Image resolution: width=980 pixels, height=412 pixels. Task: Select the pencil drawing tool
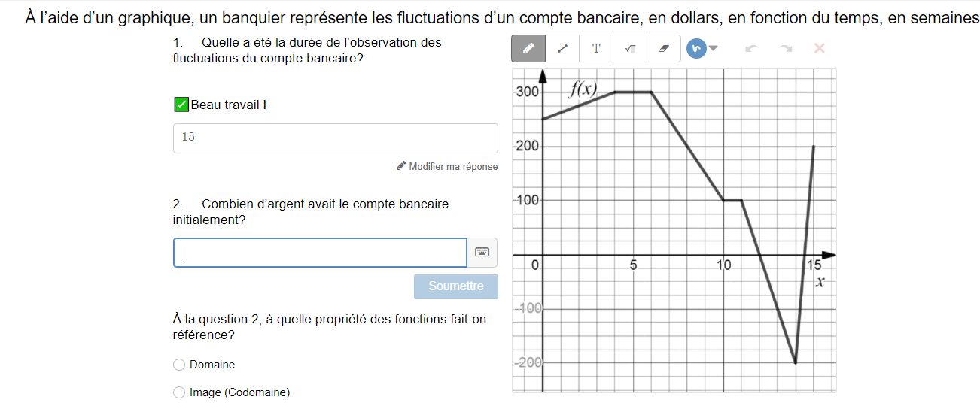(x=528, y=49)
